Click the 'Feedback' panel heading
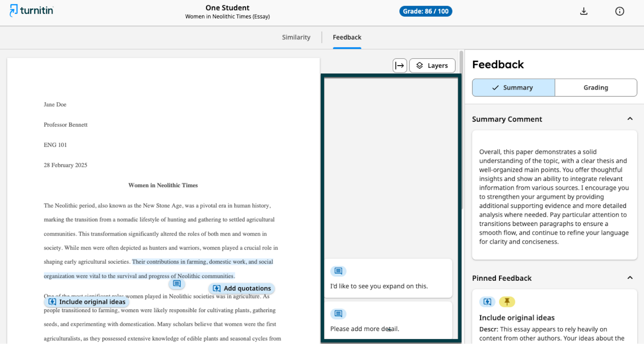The image size is (644, 344). click(x=498, y=64)
